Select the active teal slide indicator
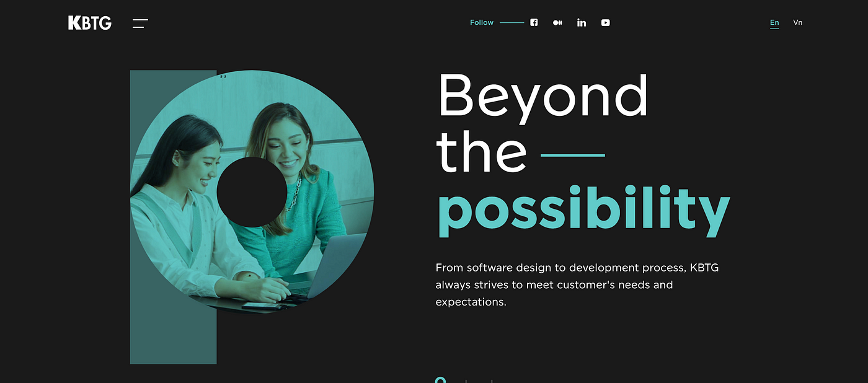This screenshot has width=868, height=383. (440, 380)
